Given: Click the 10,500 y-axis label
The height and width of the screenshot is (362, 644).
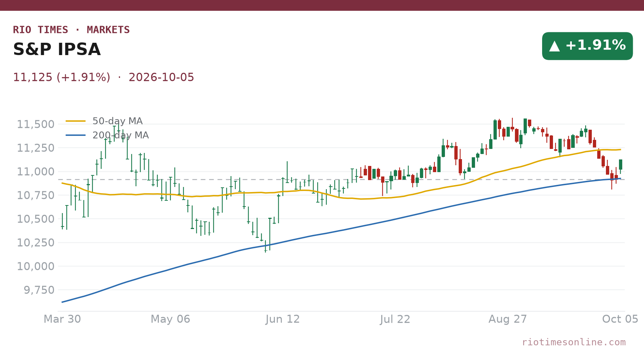Looking at the screenshot, I should pyautogui.click(x=36, y=219).
